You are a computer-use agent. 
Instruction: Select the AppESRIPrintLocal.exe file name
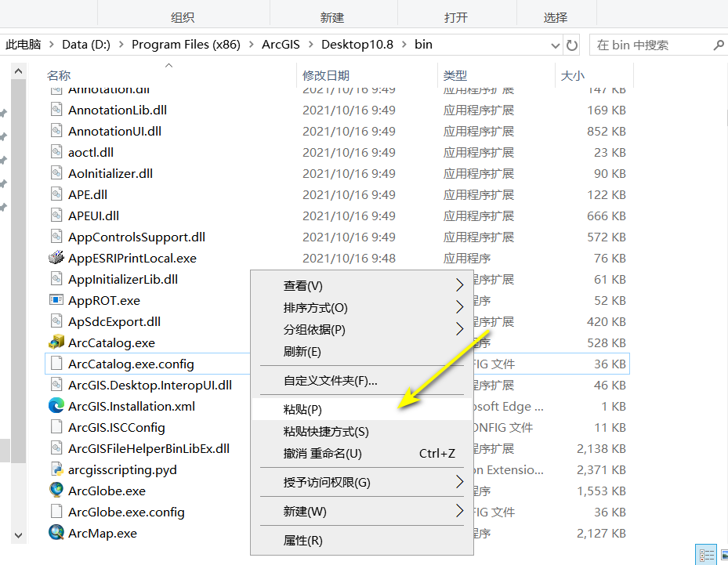click(x=132, y=258)
